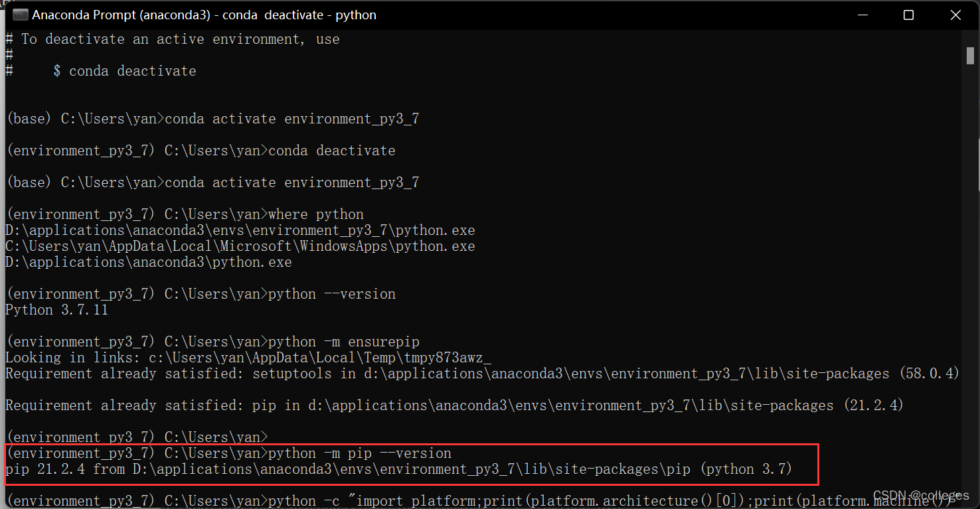Click the 'python --version' command line
Screen dimensions: 980x509
pos(201,294)
